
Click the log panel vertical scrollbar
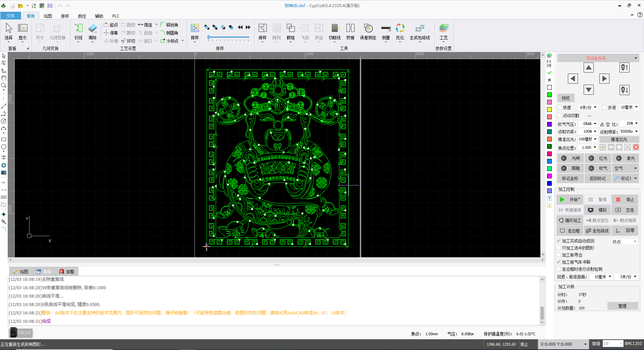point(542,301)
